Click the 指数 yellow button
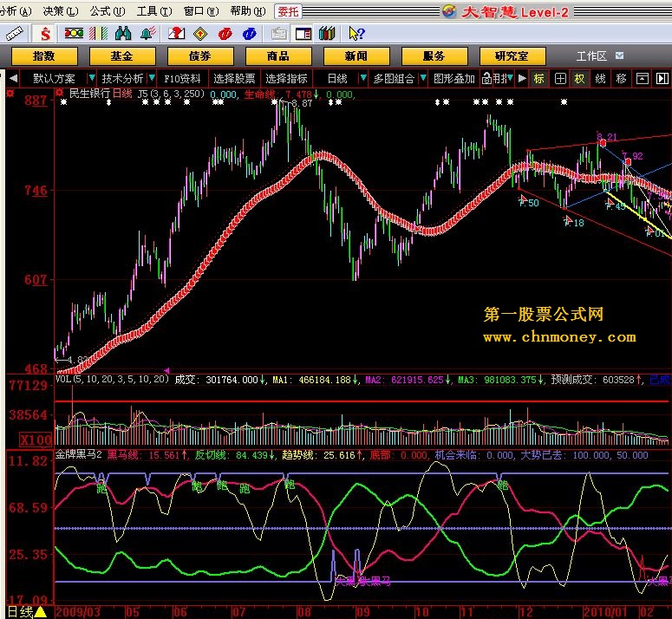Viewport: 672px width, 619px height. click(44, 56)
